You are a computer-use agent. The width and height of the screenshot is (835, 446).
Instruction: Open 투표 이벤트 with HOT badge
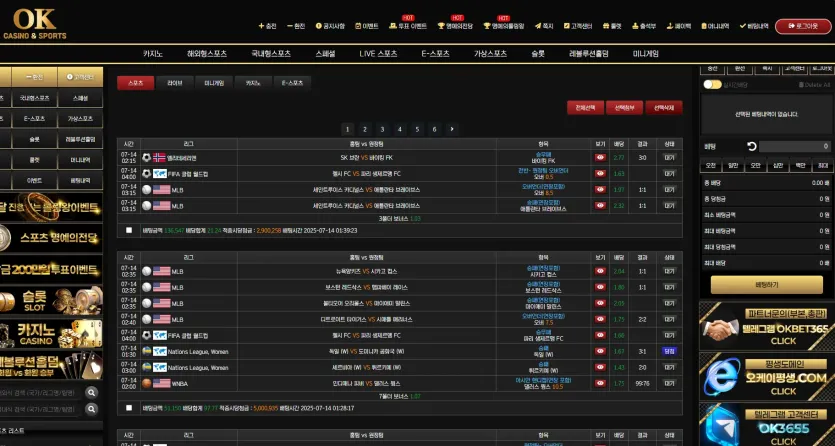click(x=408, y=26)
